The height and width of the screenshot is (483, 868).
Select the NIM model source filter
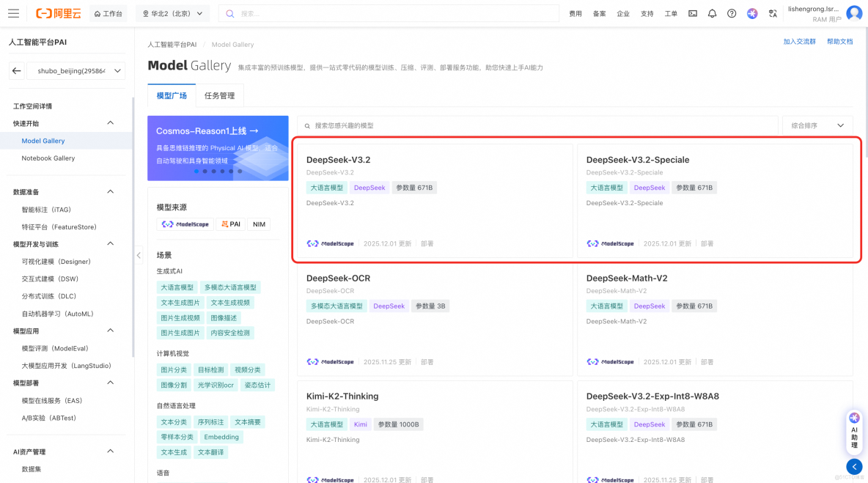click(x=258, y=224)
